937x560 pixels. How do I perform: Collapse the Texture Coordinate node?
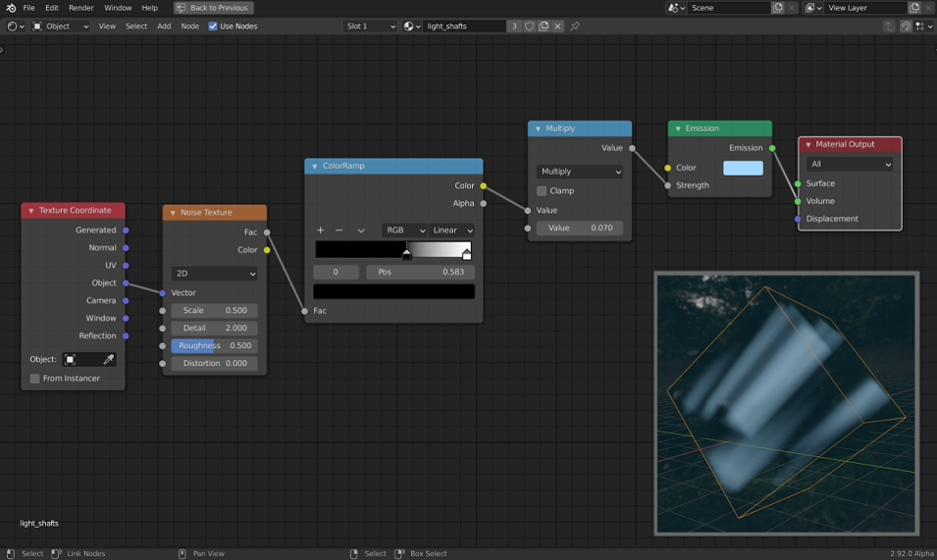coord(31,211)
